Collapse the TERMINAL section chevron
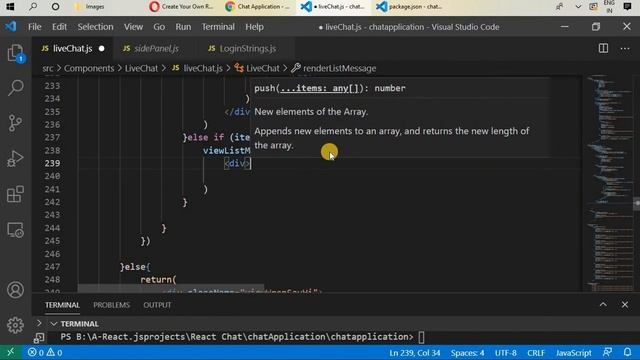The image size is (640, 360). 53,324
